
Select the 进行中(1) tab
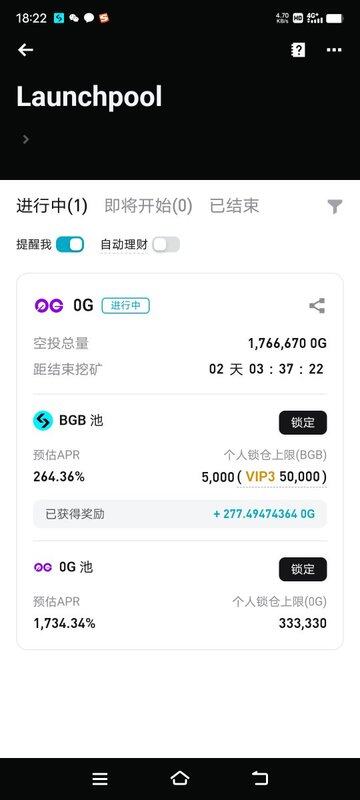click(52, 206)
